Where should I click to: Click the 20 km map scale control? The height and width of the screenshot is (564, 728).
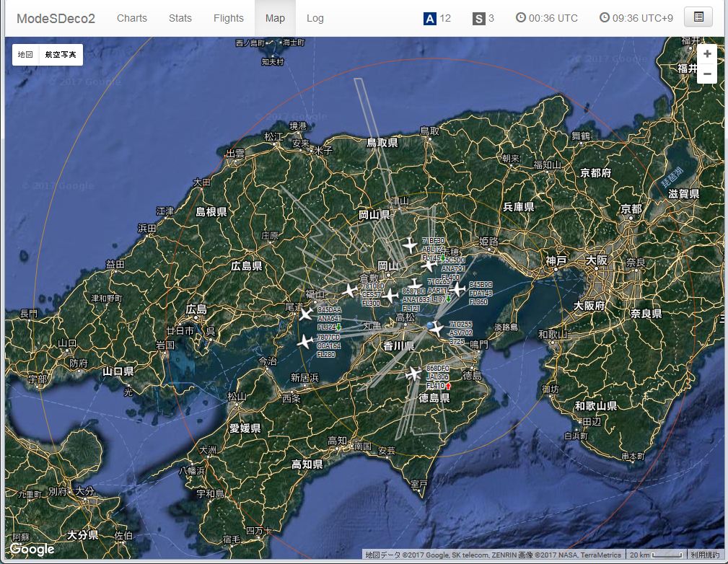point(656,555)
